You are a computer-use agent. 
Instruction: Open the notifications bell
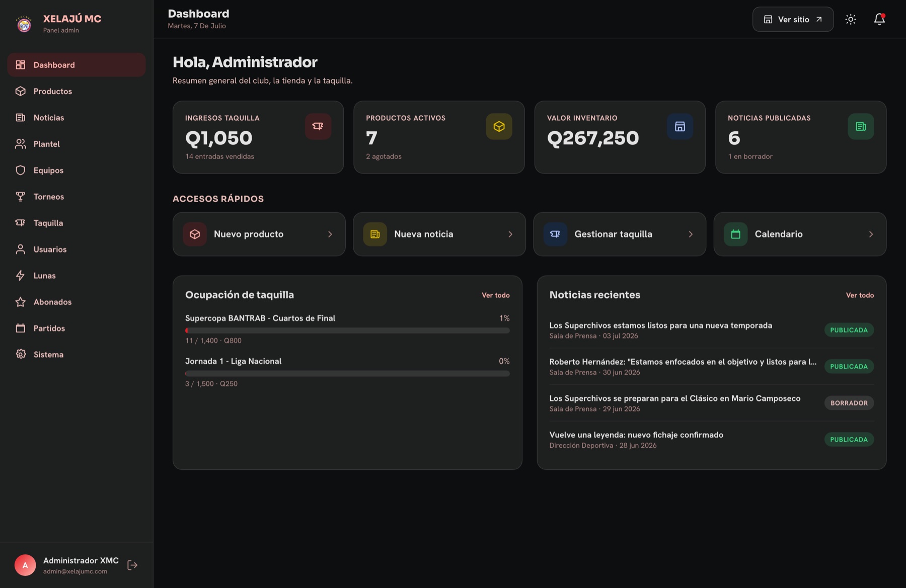879,19
